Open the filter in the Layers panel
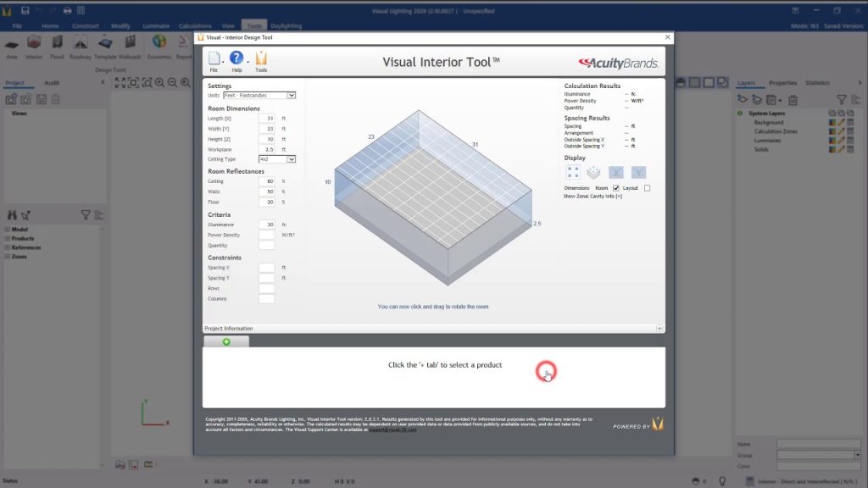The image size is (868, 488). coord(842,100)
